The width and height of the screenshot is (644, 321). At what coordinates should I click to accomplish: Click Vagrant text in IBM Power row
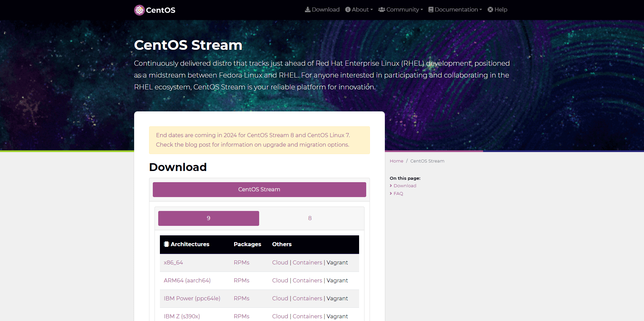pyautogui.click(x=337, y=298)
